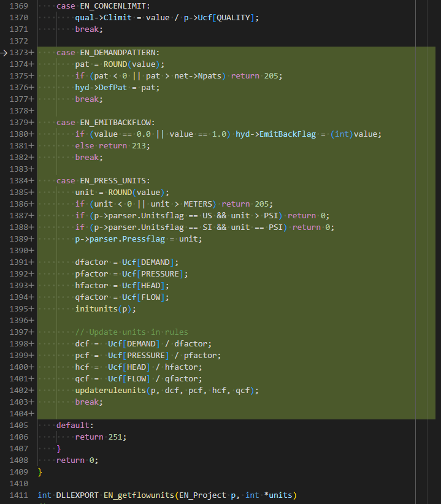The width and height of the screenshot is (441, 504).
Task: Click line number 1411 in the gutter
Action: pyautogui.click(x=19, y=495)
